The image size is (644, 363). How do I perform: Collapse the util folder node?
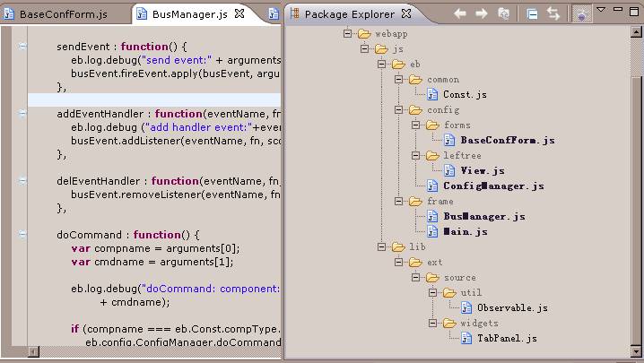pyautogui.click(x=432, y=292)
